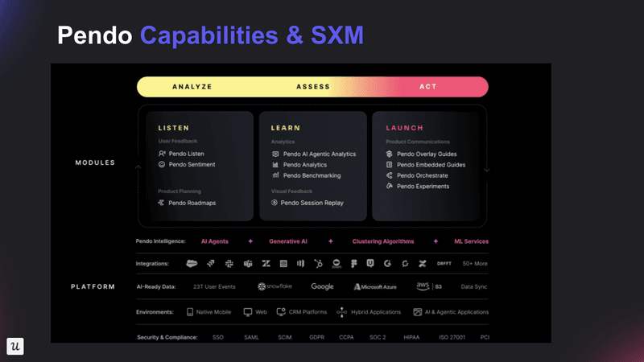Click the Userpilot logo badge in corner
Viewport: 644px width, 362px height.
pos(15,346)
